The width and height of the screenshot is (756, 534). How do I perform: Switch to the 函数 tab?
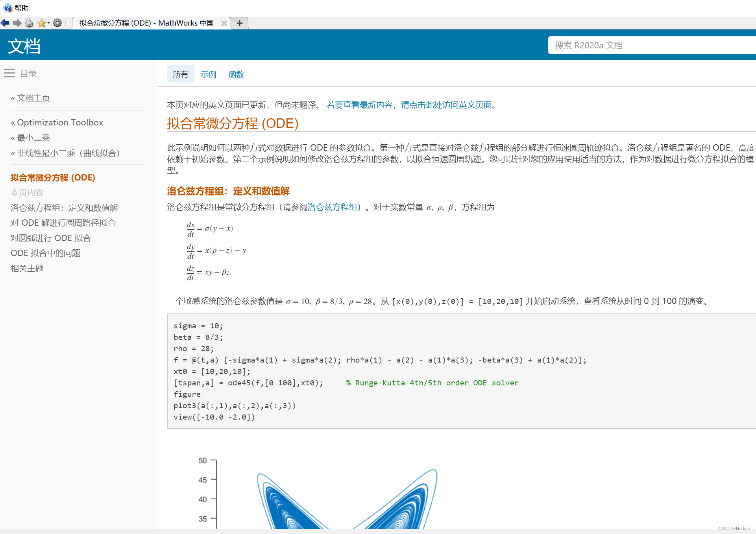[236, 74]
